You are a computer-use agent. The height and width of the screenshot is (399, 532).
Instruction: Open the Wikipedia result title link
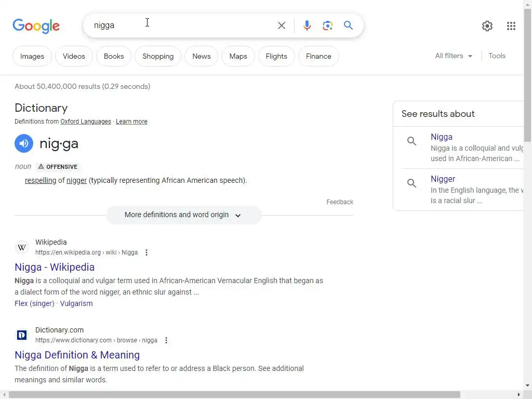tap(55, 267)
